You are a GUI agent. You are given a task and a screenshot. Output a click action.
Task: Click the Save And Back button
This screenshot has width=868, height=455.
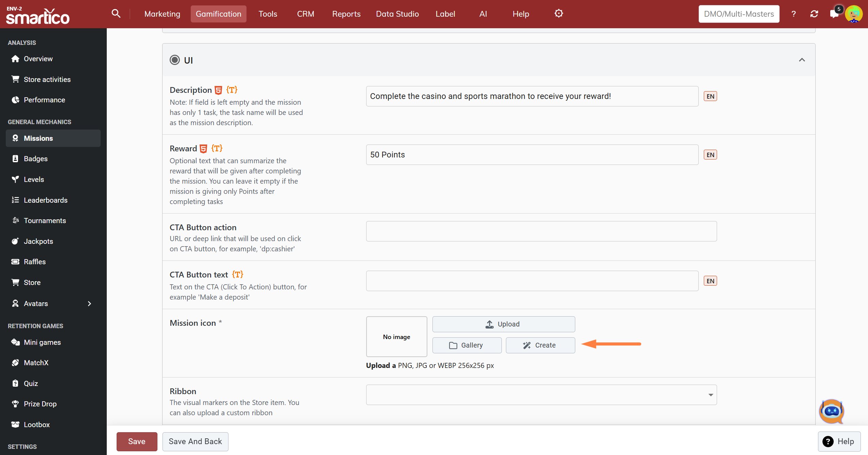point(195,441)
